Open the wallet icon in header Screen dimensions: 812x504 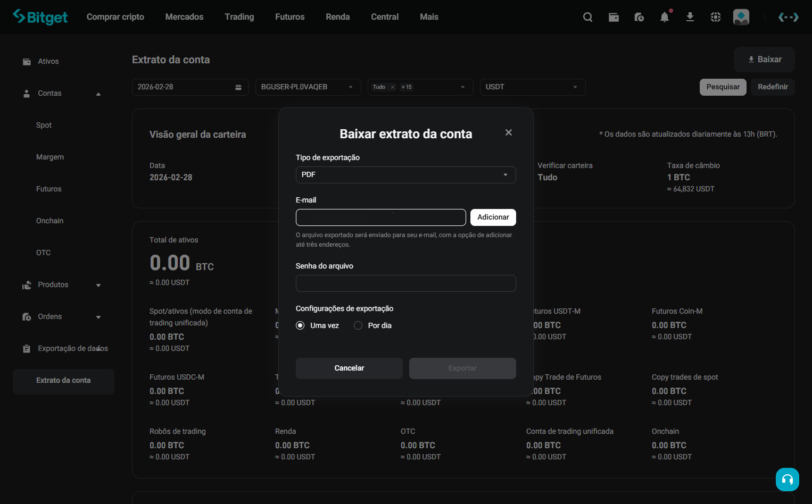click(x=614, y=17)
